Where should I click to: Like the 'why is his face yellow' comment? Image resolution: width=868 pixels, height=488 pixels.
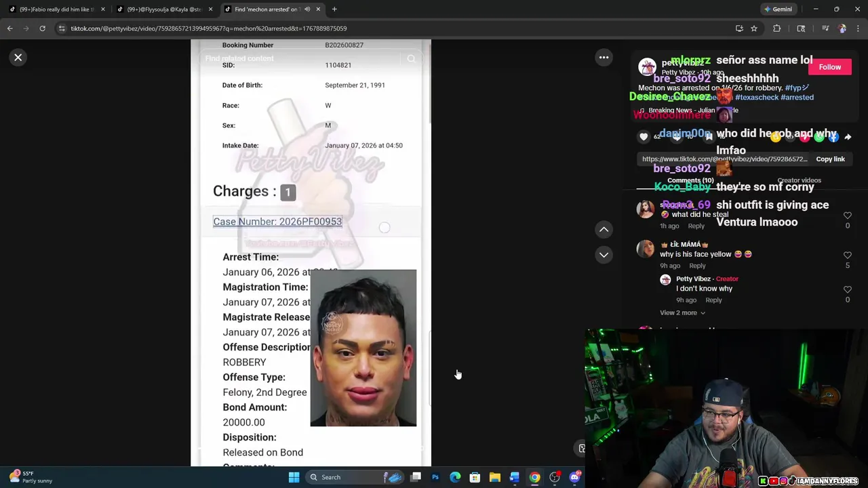[847, 256]
